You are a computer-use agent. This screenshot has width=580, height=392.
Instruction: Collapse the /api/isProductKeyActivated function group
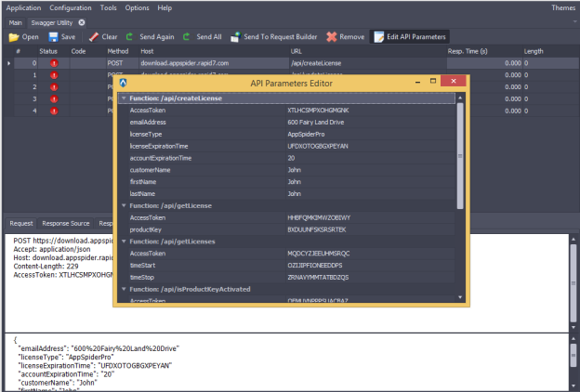[125, 289]
